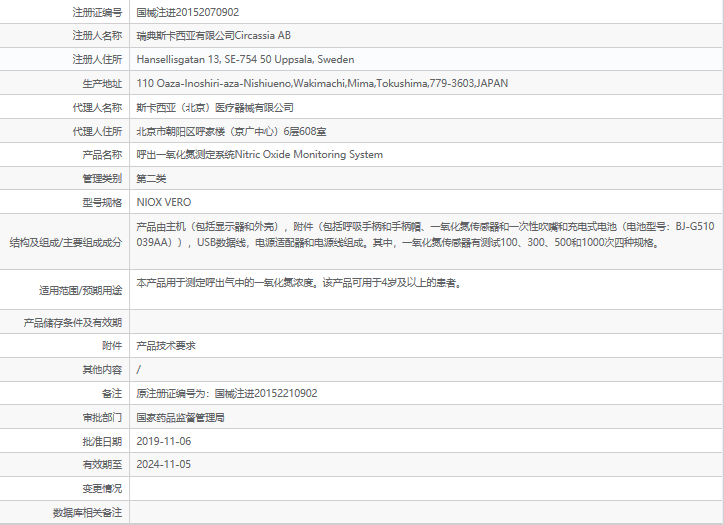
Task: Click registrant name 瑞典斯卡西亚有限公司Circassia AB
Action: click(213, 36)
